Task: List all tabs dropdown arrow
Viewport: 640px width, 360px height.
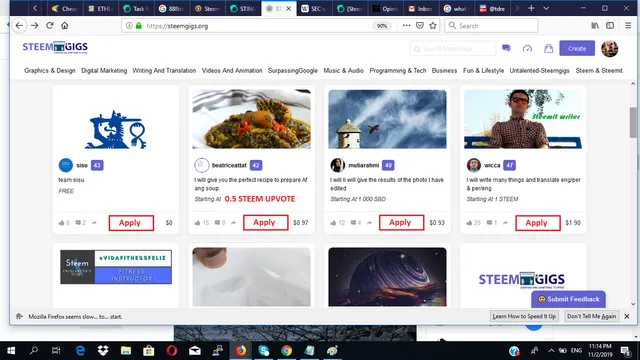Action: (546, 8)
